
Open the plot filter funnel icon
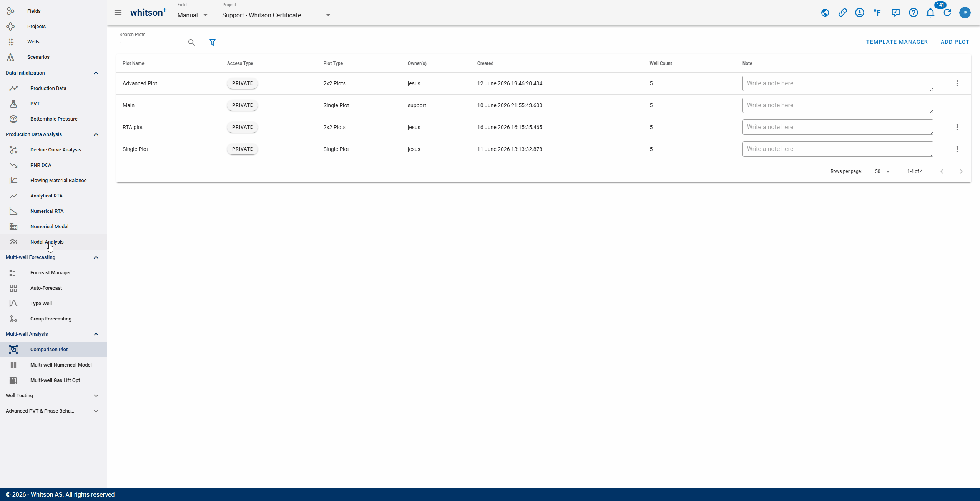[212, 42]
